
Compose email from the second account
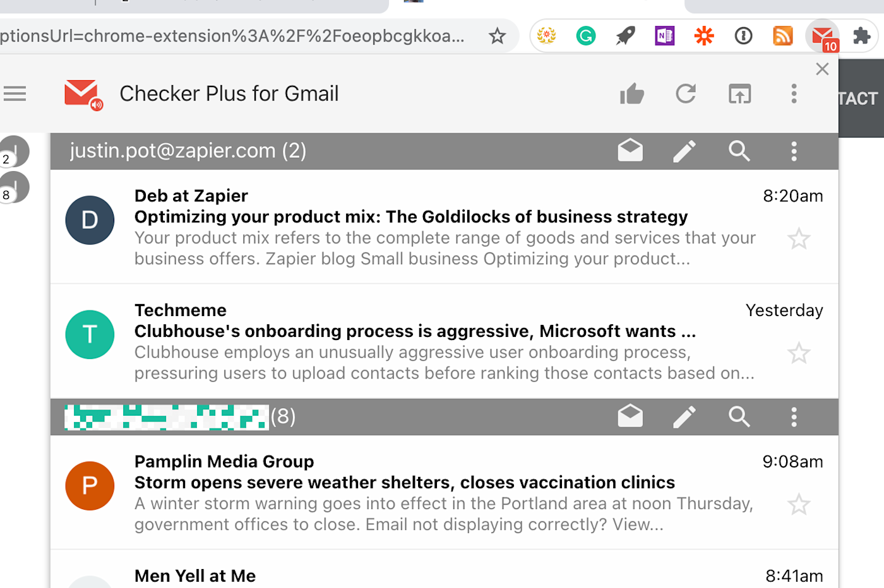click(684, 416)
